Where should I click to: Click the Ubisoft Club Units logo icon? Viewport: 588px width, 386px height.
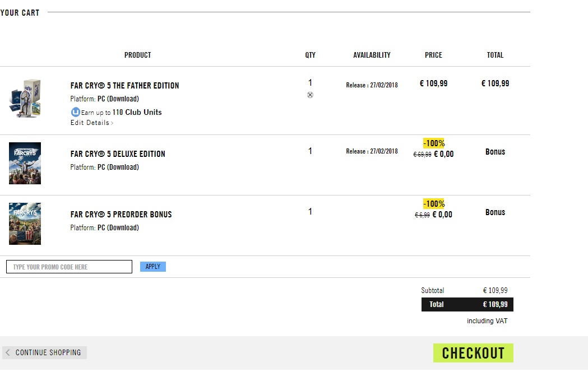point(75,112)
